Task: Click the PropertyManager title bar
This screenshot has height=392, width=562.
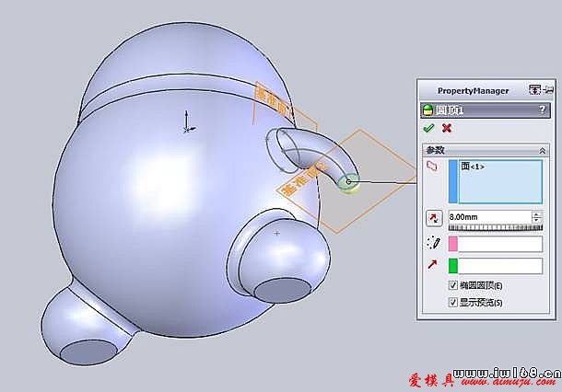Action: pos(470,90)
